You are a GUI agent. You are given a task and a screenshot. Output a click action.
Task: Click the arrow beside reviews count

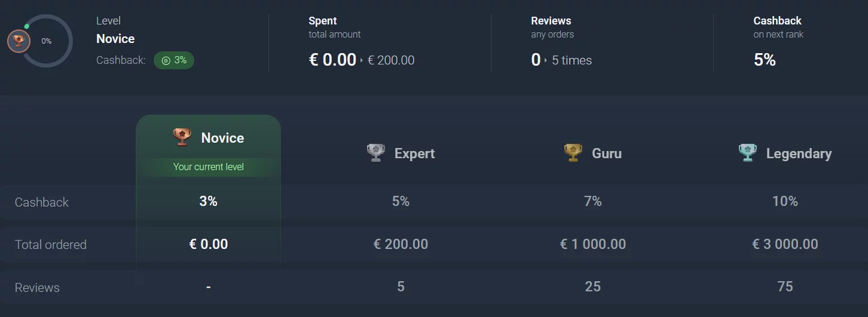pyautogui.click(x=546, y=60)
